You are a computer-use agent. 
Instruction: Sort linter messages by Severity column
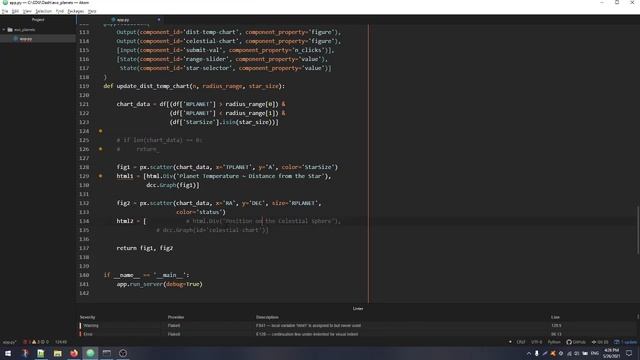click(x=87, y=317)
